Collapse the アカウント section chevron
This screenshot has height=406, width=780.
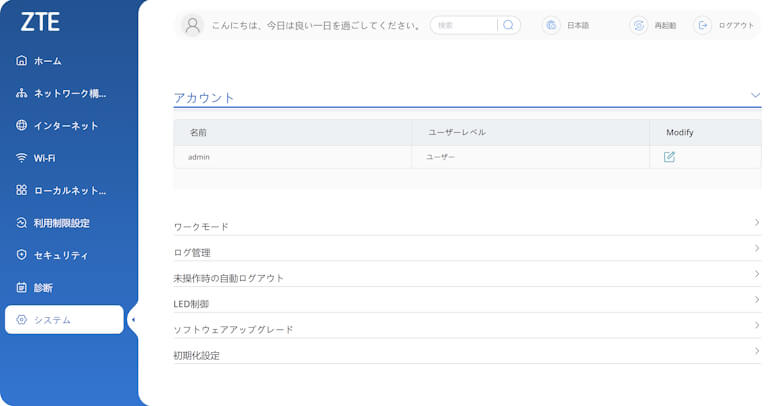click(755, 95)
